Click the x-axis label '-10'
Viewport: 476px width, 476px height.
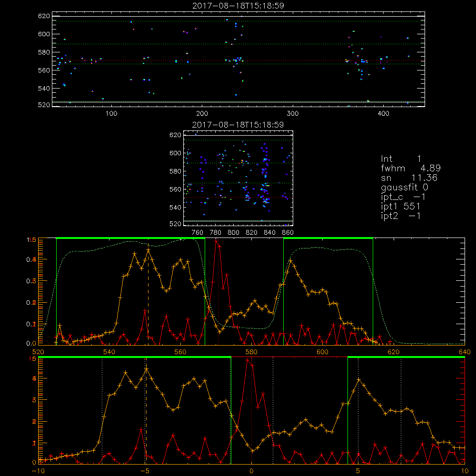click(x=38, y=471)
